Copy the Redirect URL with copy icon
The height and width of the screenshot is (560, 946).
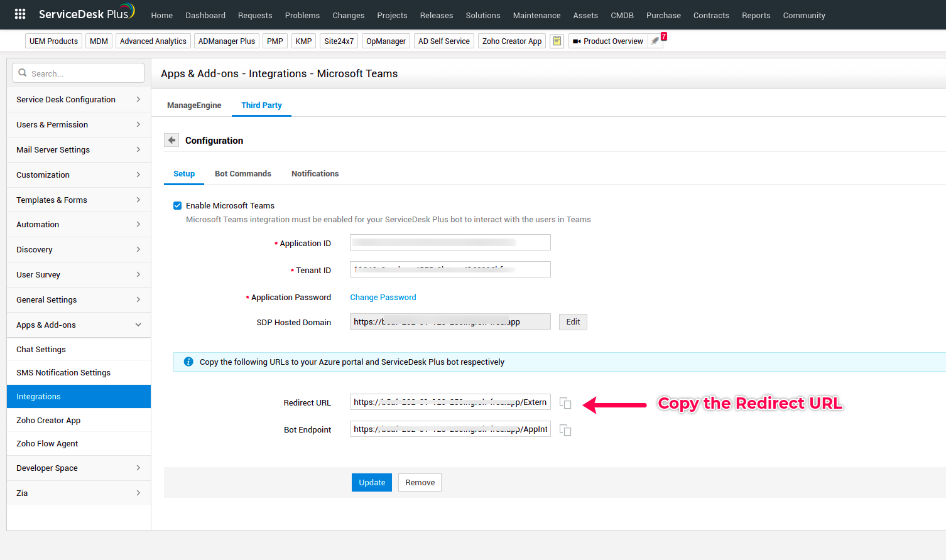565,403
